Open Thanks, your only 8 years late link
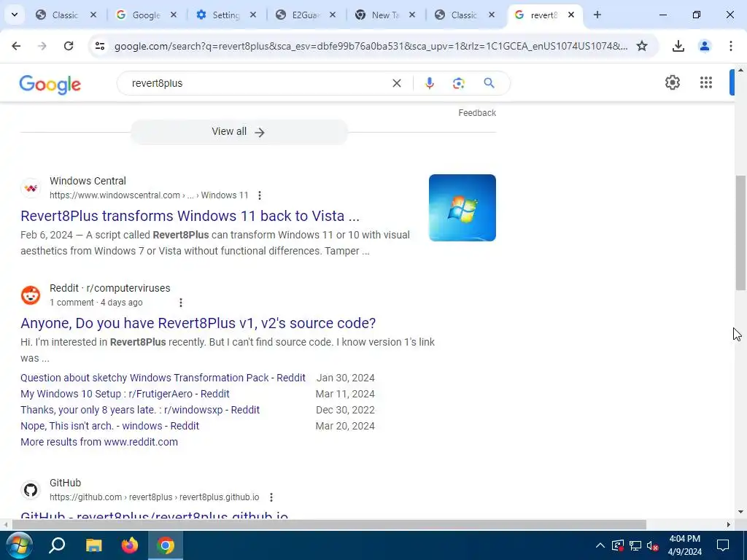This screenshot has width=747, height=560. (x=139, y=410)
